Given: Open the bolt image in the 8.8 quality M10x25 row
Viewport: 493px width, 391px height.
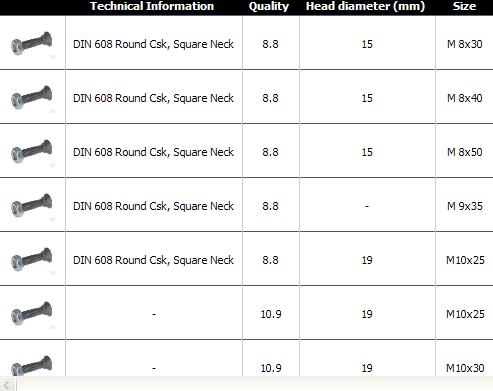Looking at the screenshot, I should (32, 259).
